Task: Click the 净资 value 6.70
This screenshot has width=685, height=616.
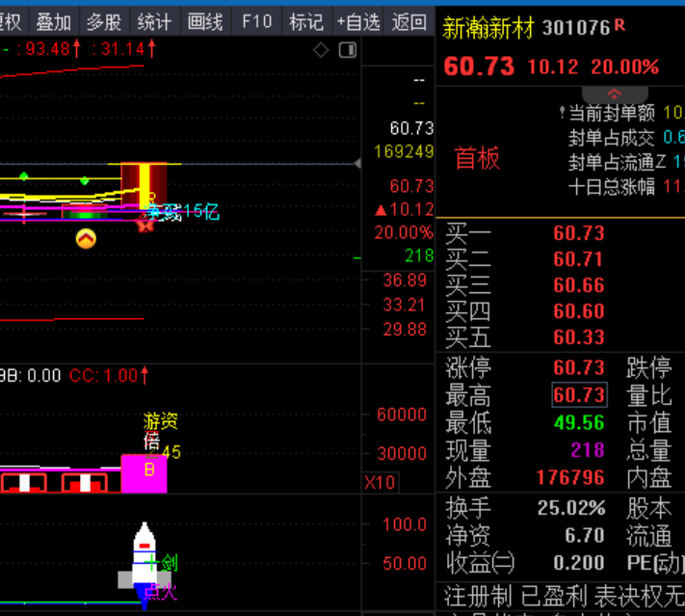Action: 585,535
